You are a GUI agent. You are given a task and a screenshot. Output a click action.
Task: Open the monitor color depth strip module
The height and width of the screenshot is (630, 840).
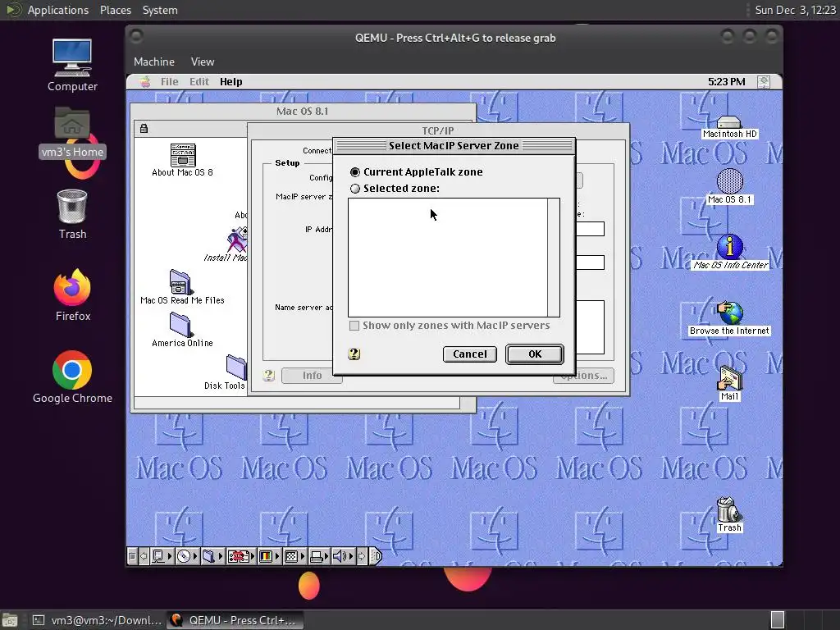(269, 556)
